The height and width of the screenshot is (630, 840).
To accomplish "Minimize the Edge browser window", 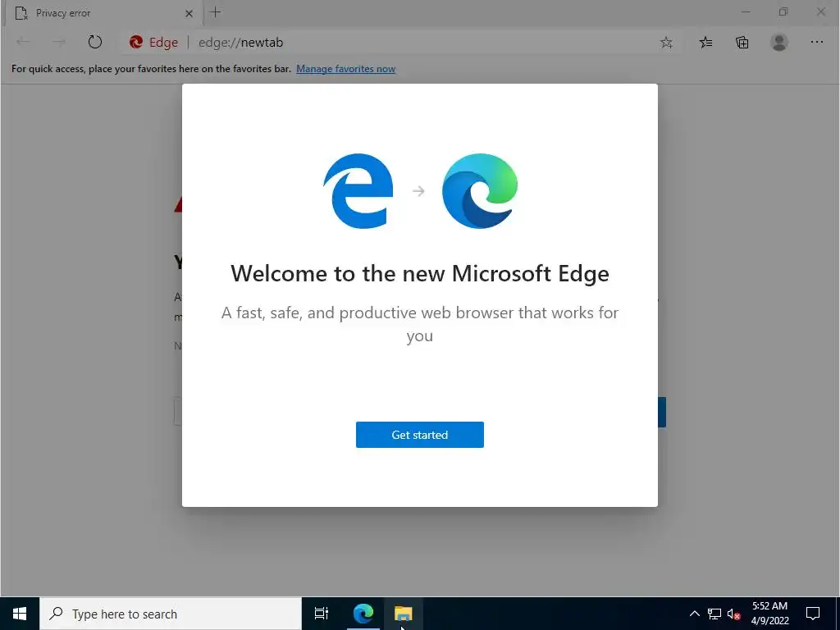I will [x=746, y=11].
